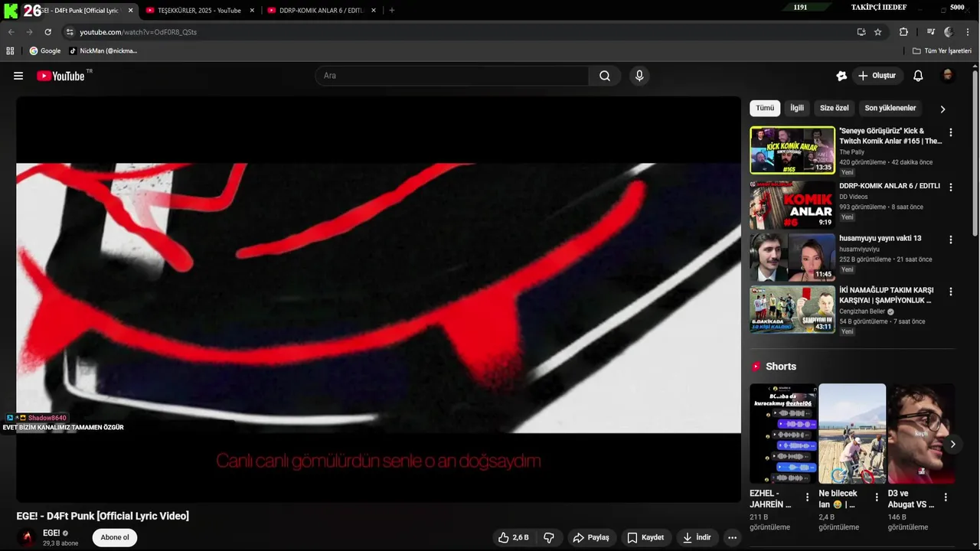View site information icon in address bar
Viewport: 980px width, 551px height.
coord(70,32)
